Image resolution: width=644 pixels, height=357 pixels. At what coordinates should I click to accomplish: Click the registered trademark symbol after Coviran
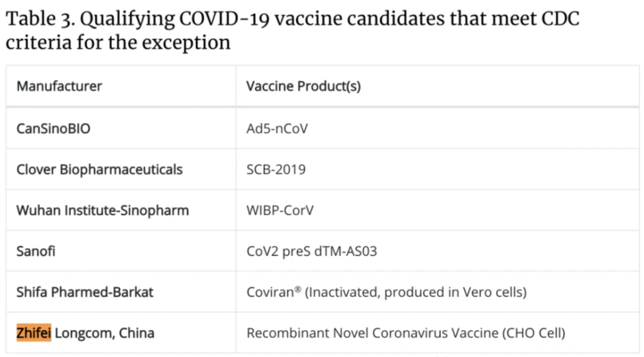tap(298, 289)
